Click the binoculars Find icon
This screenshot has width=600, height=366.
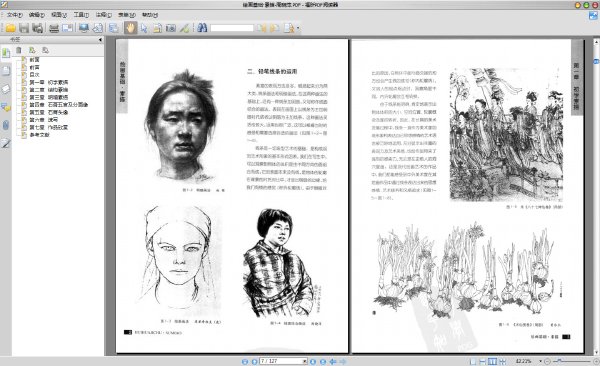(x=202, y=28)
